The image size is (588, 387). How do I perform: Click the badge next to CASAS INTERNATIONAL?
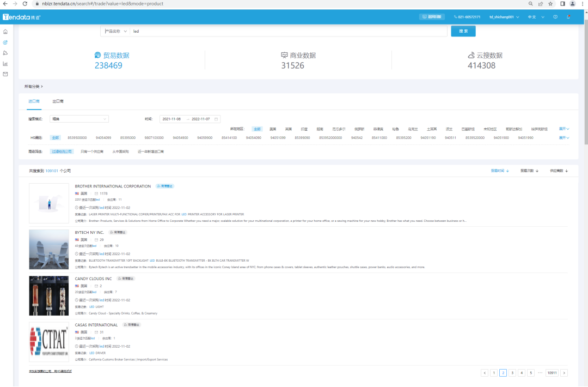(132, 325)
